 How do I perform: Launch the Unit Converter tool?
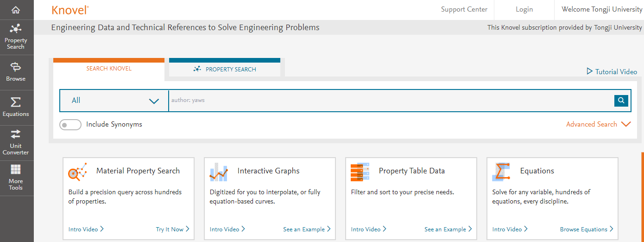[16, 143]
